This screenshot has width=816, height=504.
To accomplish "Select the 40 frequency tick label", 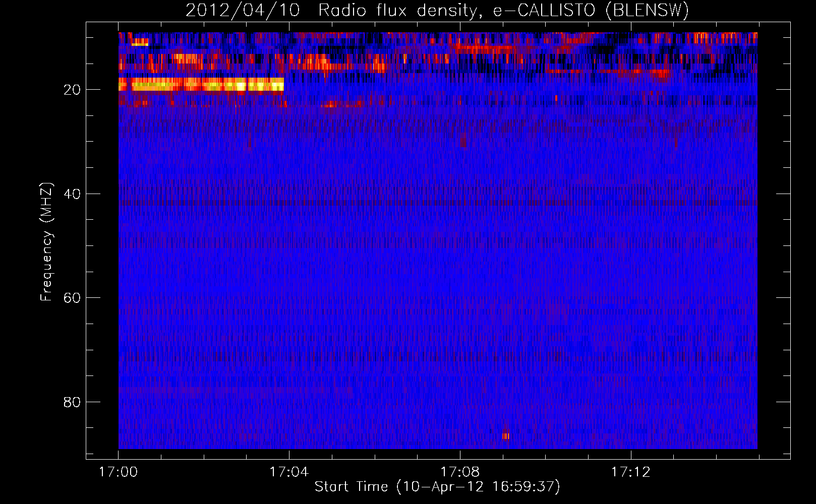I will (72, 194).
